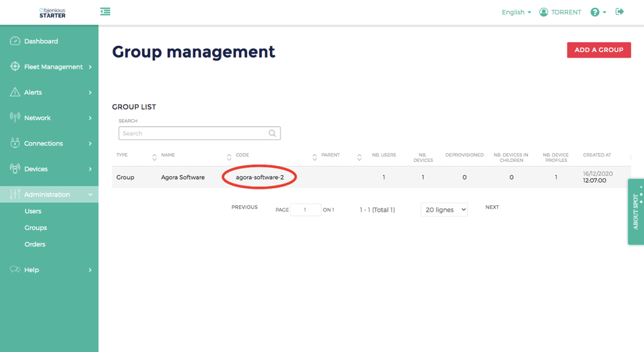644x352 pixels.
Task: Click the NEXT pagination button
Action: coord(492,207)
